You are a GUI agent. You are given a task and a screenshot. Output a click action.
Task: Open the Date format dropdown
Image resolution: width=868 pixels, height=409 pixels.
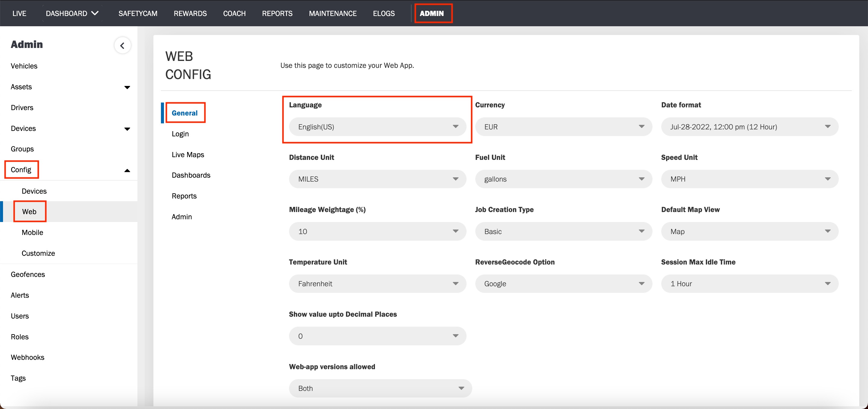tap(749, 127)
